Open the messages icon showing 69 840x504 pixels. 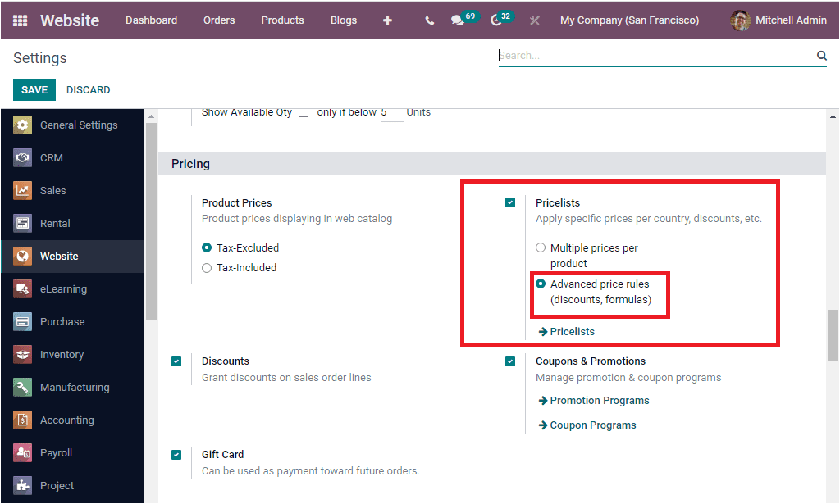pyautogui.click(x=458, y=20)
